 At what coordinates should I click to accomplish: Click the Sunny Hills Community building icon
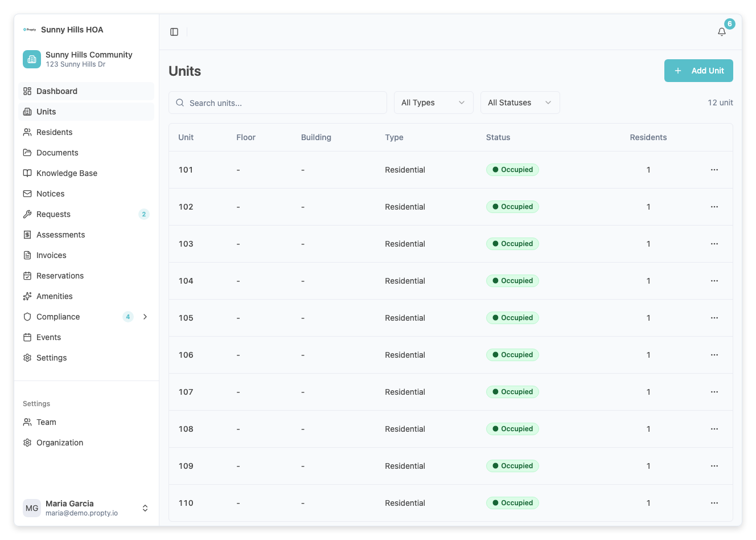pos(32,59)
